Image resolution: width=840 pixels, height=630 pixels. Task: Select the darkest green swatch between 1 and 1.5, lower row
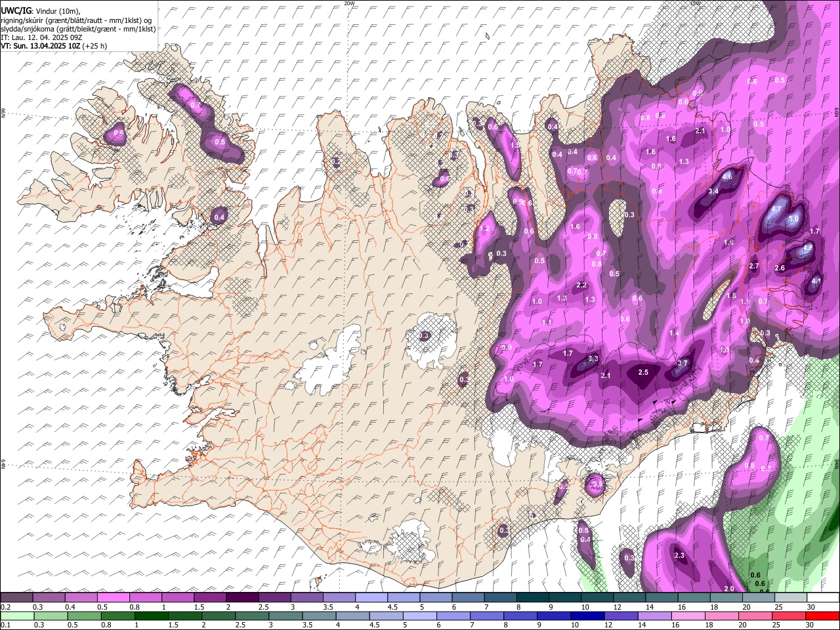(151, 616)
